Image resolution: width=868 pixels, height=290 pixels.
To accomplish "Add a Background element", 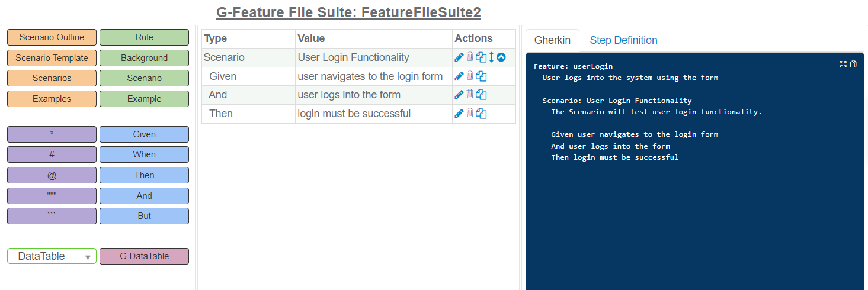I will [x=144, y=58].
